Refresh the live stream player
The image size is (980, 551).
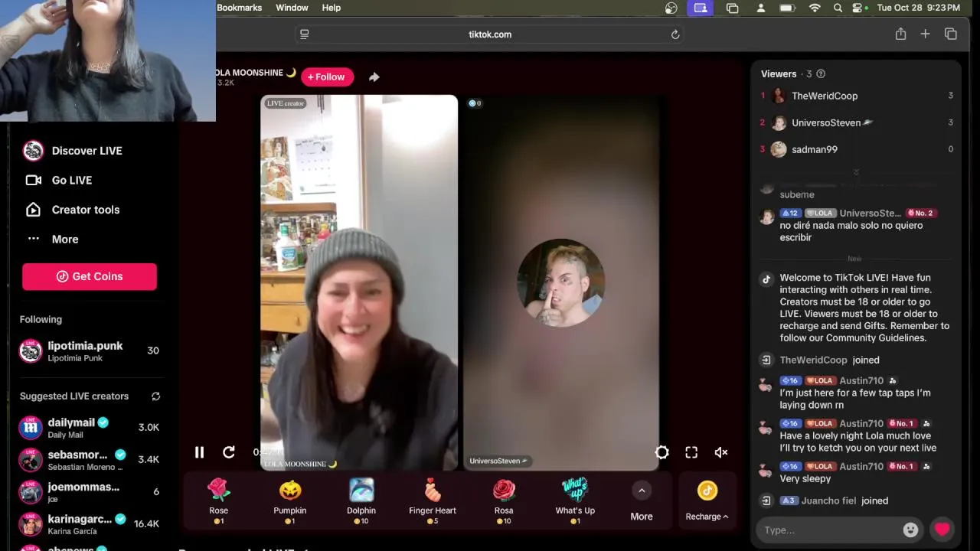[x=229, y=452]
